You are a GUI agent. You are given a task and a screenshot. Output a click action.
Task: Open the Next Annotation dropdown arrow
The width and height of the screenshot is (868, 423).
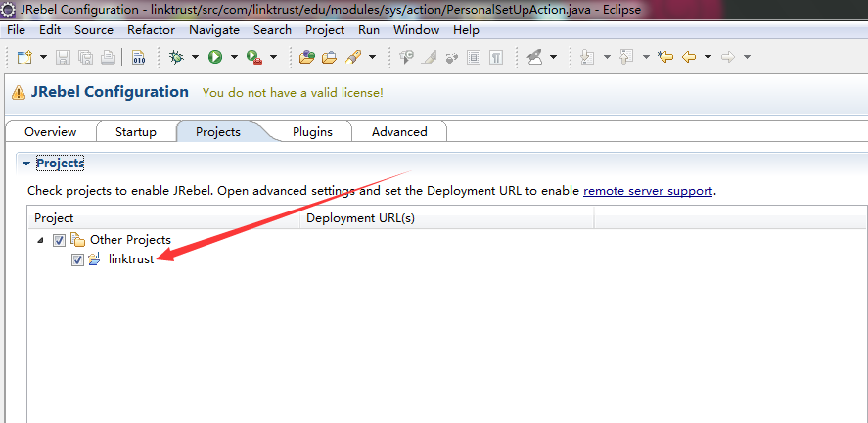click(x=607, y=57)
